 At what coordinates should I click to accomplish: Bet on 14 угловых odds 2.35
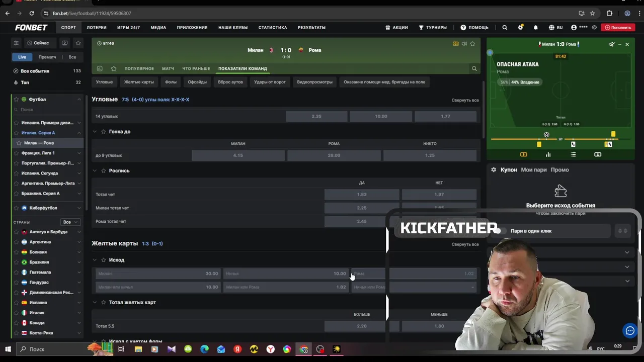pos(316,116)
